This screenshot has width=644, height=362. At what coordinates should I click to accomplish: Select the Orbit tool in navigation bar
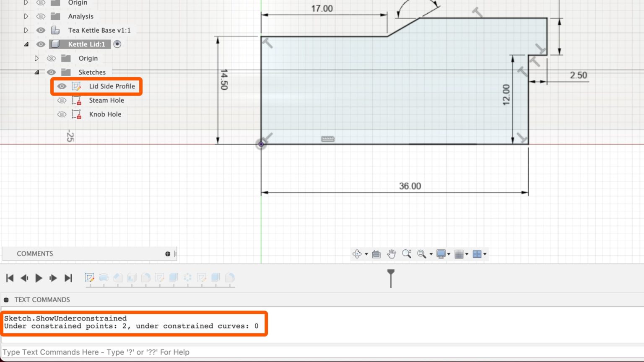coord(357,253)
